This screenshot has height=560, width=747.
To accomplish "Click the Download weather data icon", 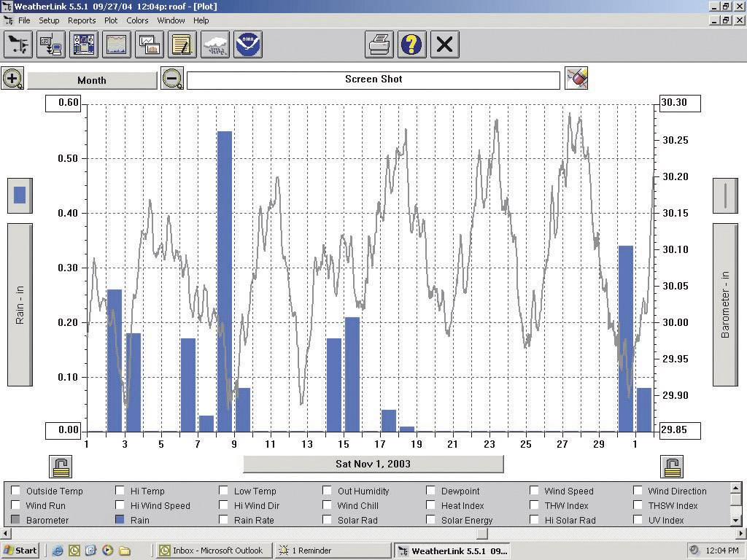I will pyautogui.click(x=50, y=44).
